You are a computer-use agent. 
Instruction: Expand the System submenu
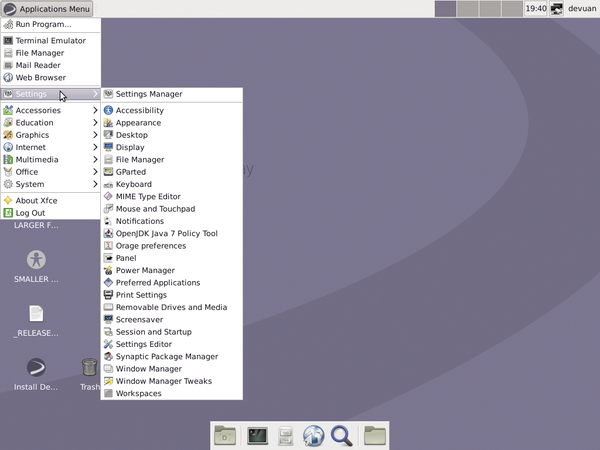coord(51,184)
